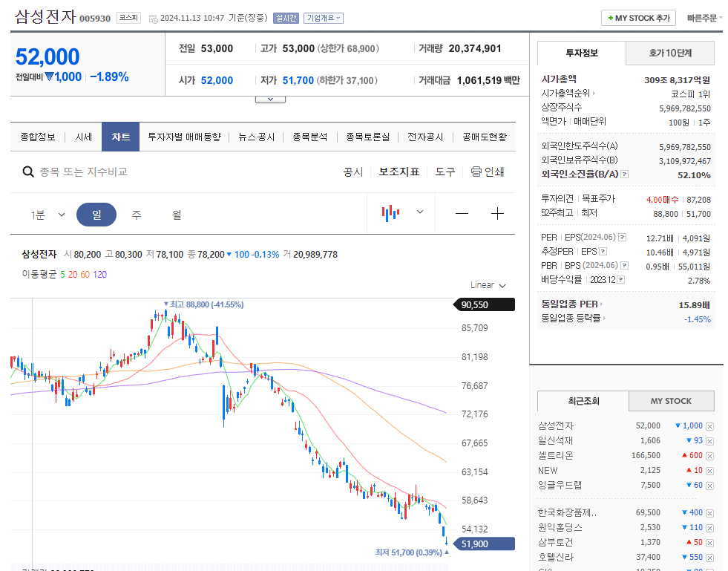Open the Linear scale dropdown

click(x=488, y=285)
